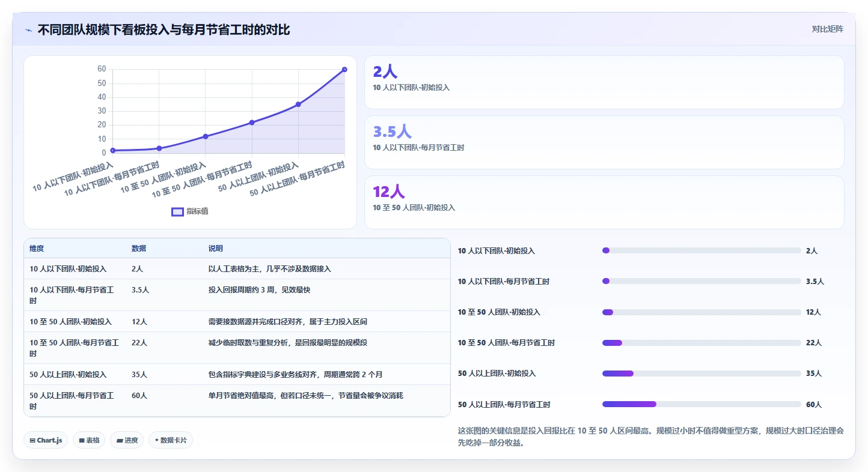Open the 12人 data card
Screen dimensions: 868x472
click(604, 202)
